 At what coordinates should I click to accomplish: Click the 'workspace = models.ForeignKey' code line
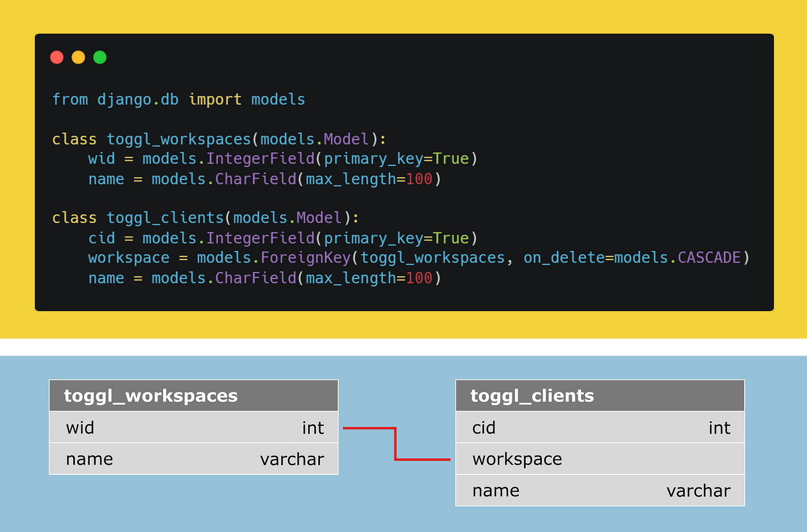click(x=419, y=258)
